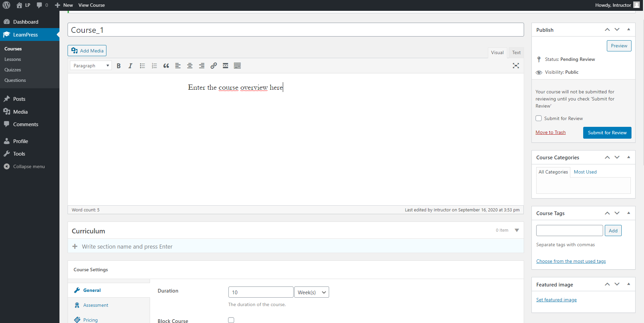This screenshot has width=644, height=323.
Task: Click the new section name field
Action: (x=296, y=247)
